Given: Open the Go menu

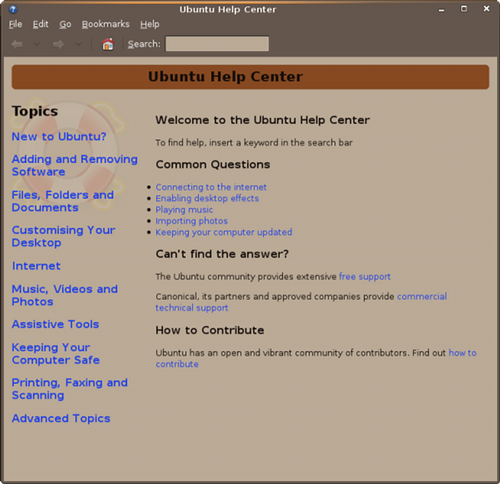Looking at the screenshot, I should pyautogui.click(x=65, y=24).
